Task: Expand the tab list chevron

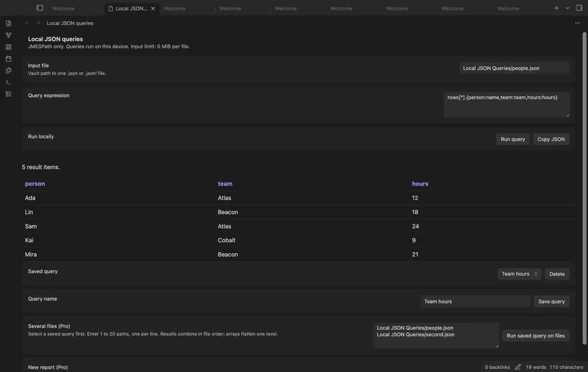Action: coord(567,8)
